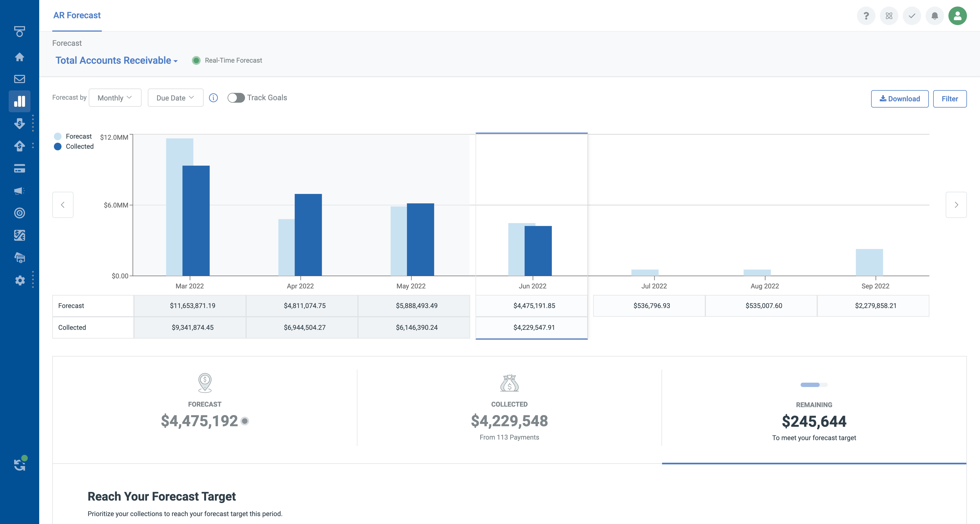The height and width of the screenshot is (524, 980).
Task: Open the home icon in sidebar
Action: tap(19, 57)
